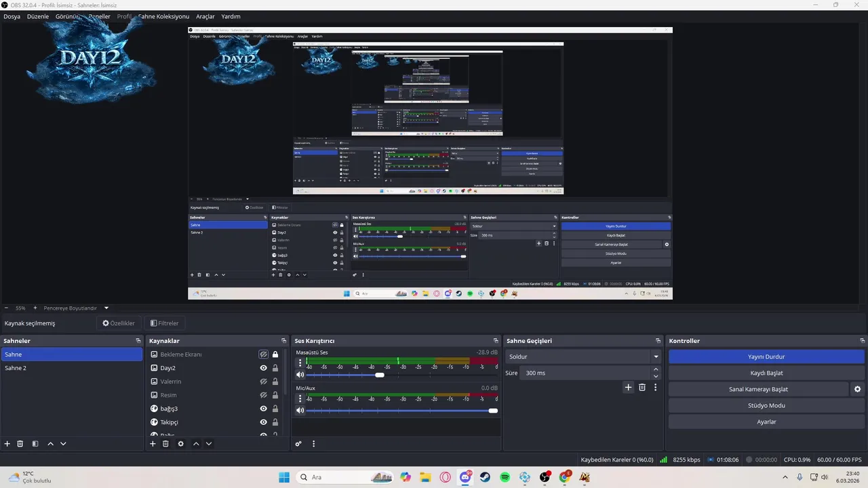Adjust the Masaüstü Ses volume slider

[x=380, y=375]
